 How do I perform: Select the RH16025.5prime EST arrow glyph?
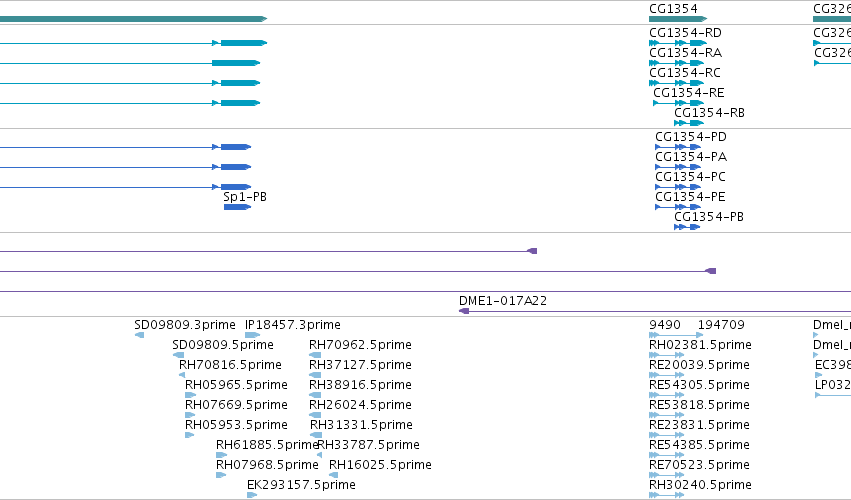coord(334,475)
